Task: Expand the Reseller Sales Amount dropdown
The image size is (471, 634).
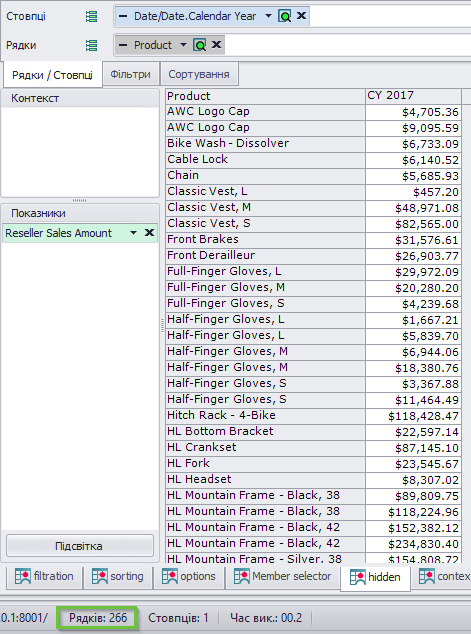Action: point(133,233)
